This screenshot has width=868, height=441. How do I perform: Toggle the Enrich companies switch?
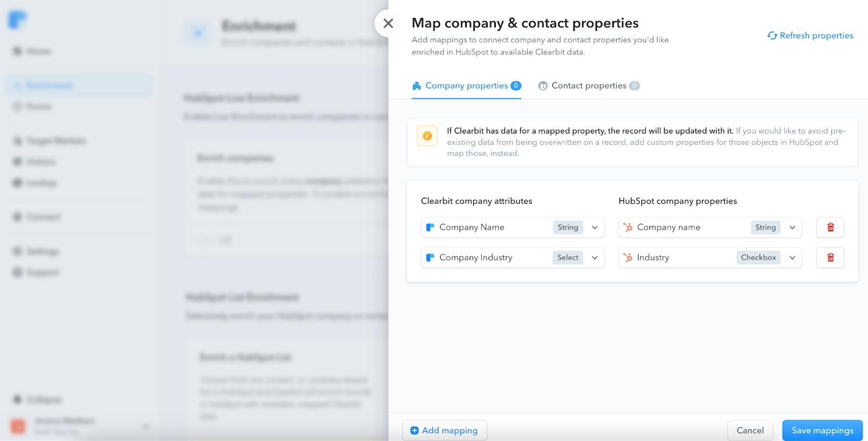point(206,241)
